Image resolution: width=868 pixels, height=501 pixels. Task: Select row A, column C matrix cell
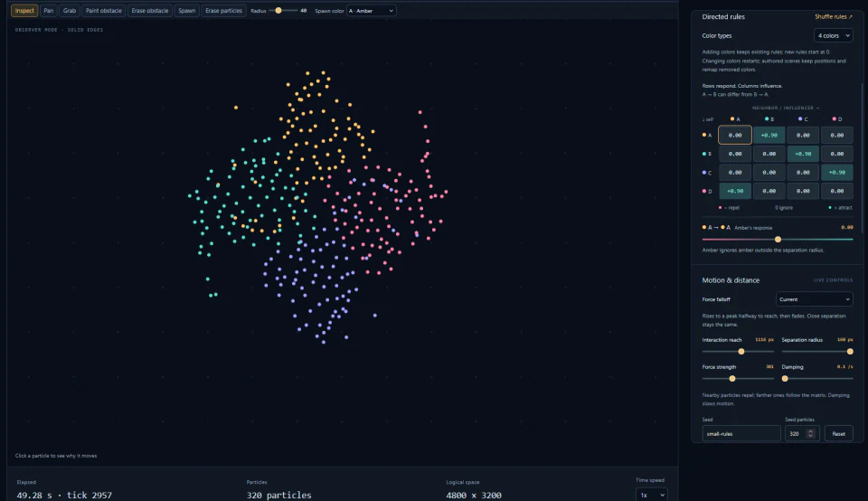click(803, 135)
